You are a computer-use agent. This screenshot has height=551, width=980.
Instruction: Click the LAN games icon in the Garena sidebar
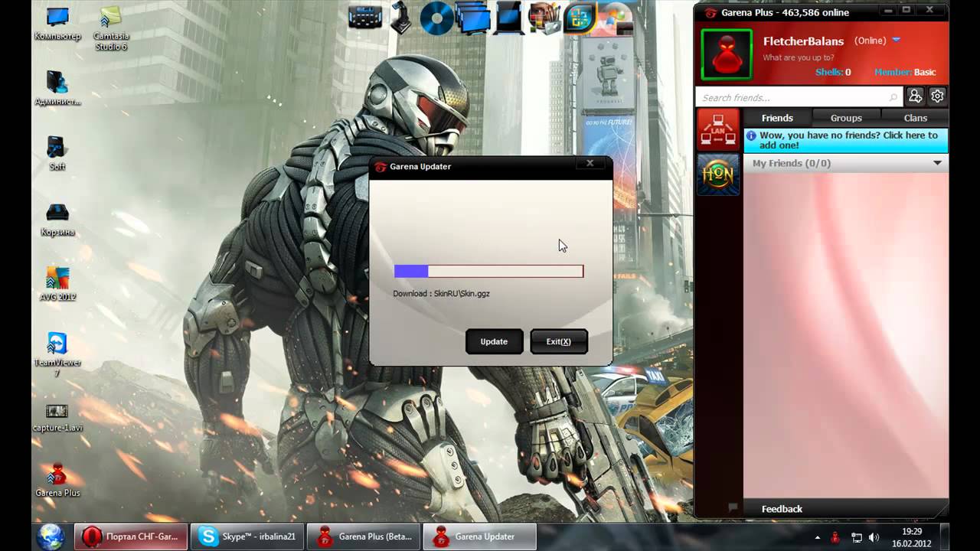(718, 129)
